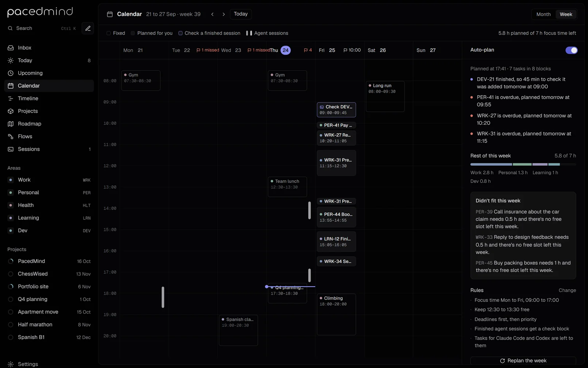The image size is (588, 368).
Task: Select the Week view tab
Action: 566,14
